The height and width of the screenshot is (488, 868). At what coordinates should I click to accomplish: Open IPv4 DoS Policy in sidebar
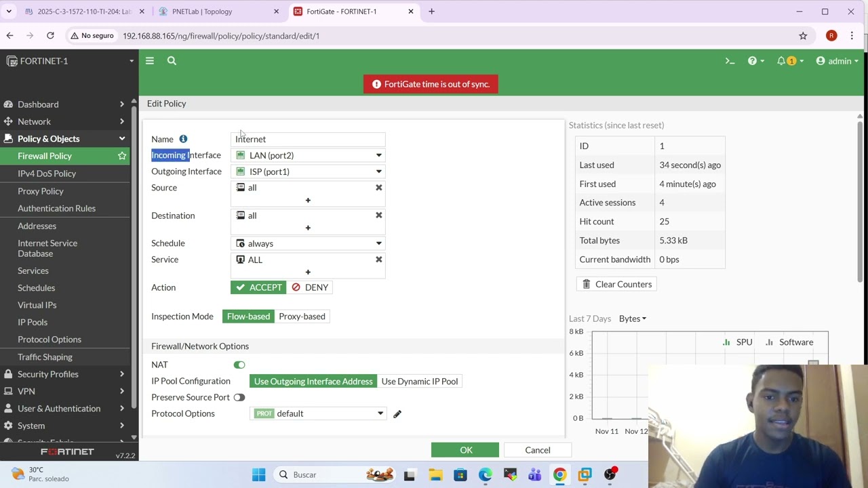coord(47,174)
